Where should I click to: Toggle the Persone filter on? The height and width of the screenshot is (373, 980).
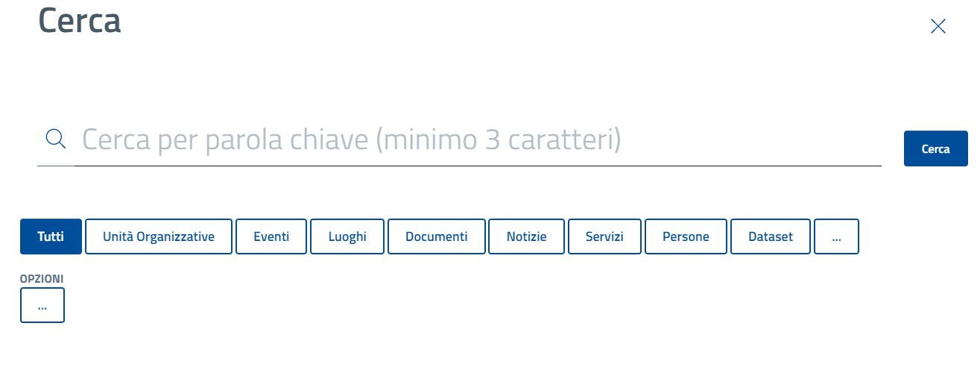pyautogui.click(x=686, y=236)
